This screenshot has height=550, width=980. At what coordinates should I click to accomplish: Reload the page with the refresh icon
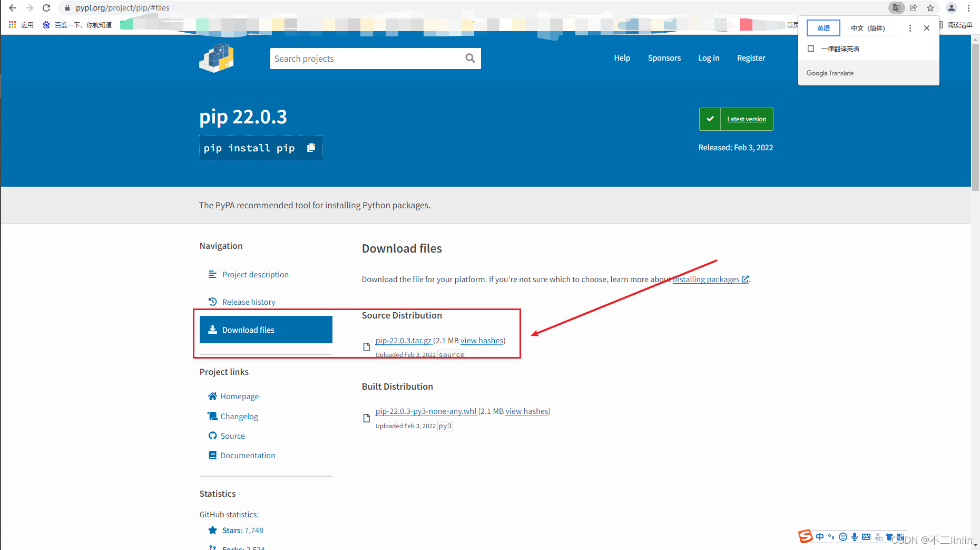pyautogui.click(x=46, y=8)
